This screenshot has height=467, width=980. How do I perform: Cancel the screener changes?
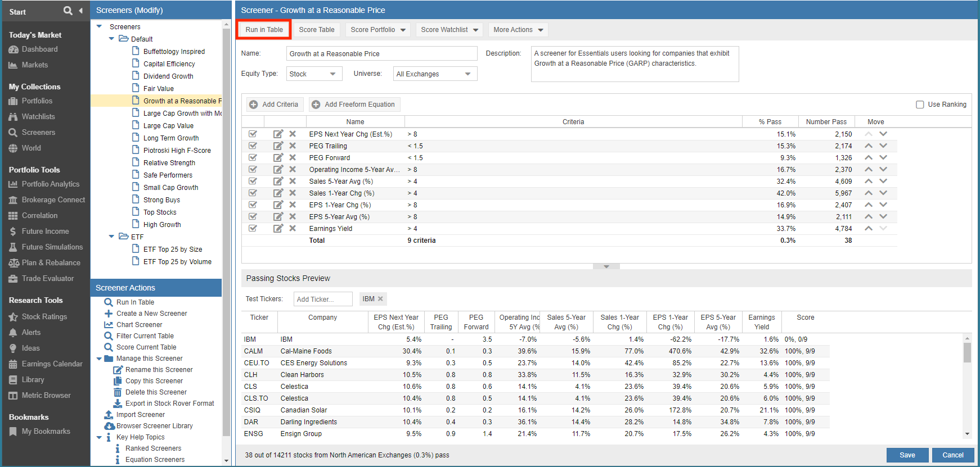tap(953, 455)
